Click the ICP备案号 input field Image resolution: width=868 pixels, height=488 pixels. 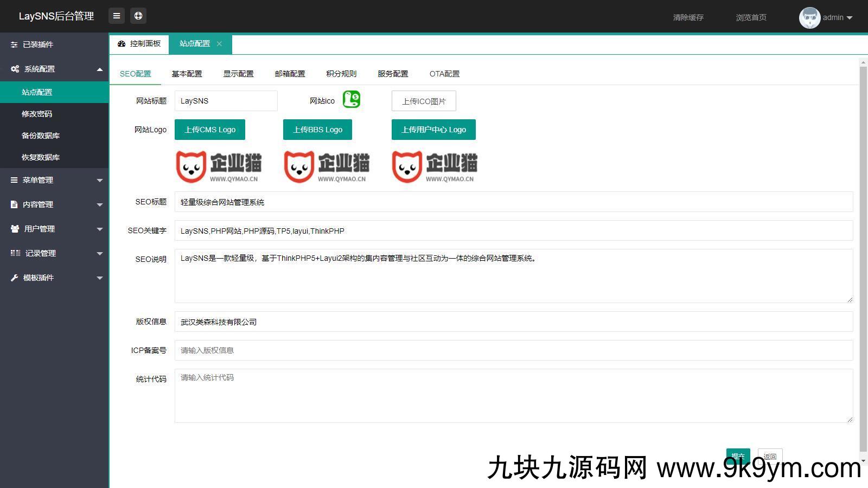point(513,350)
